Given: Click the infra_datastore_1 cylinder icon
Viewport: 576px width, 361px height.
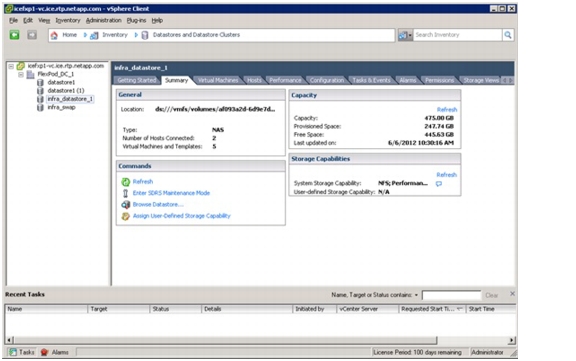Looking at the screenshot, I should (40, 99).
